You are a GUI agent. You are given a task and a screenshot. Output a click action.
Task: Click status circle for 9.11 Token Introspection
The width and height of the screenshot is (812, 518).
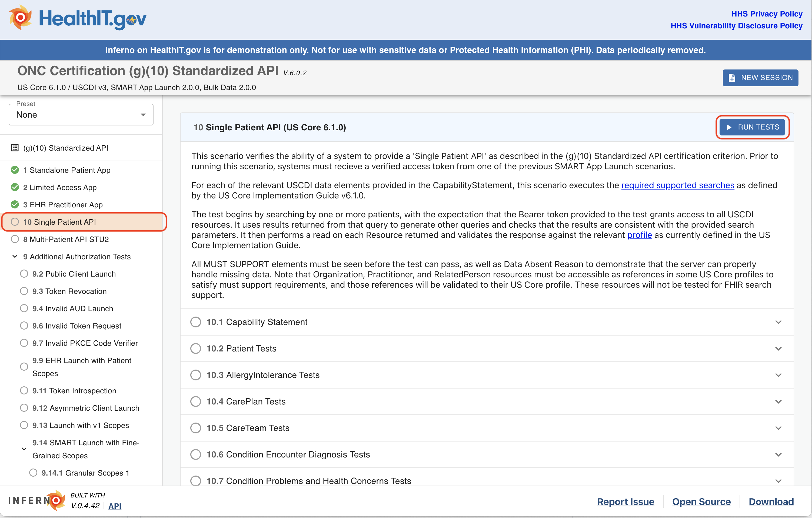pos(24,390)
